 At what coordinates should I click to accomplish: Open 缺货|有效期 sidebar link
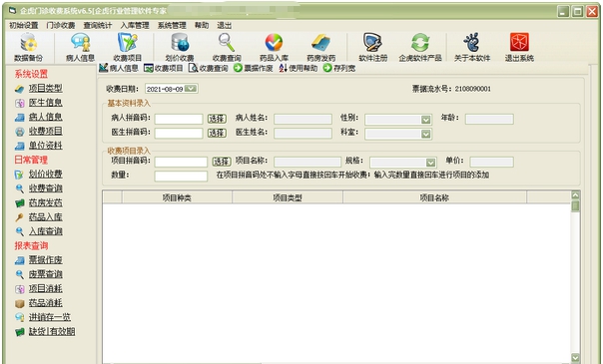pos(52,332)
